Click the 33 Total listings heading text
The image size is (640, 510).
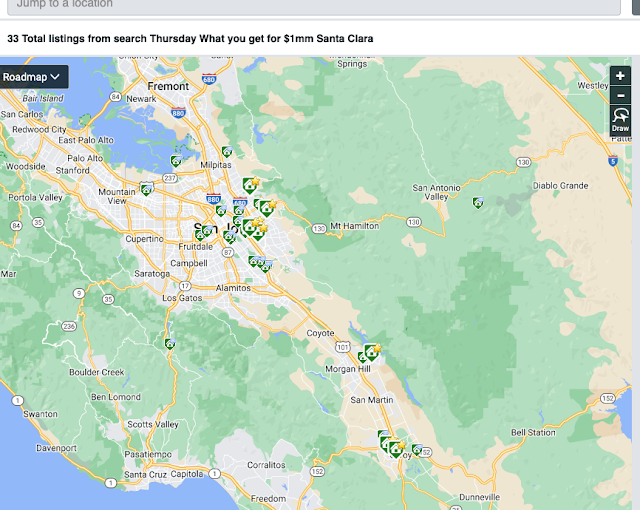pyautogui.click(x=190, y=39)
